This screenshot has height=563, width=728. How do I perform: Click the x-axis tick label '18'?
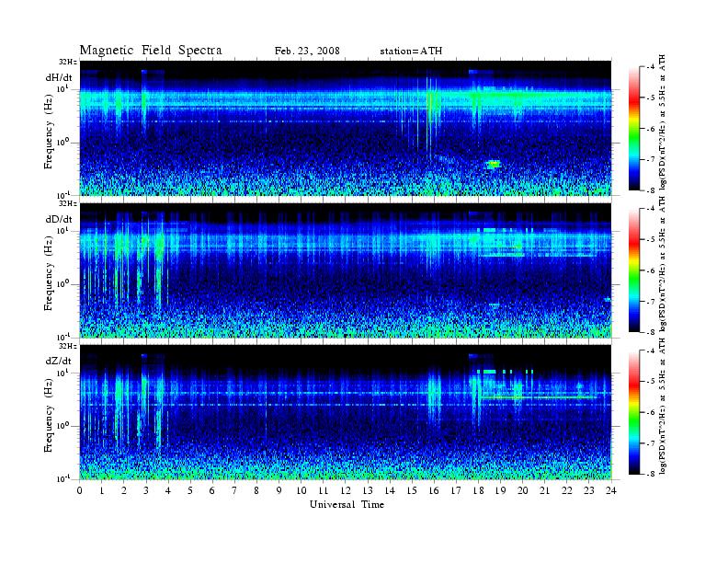coord(478,490)
